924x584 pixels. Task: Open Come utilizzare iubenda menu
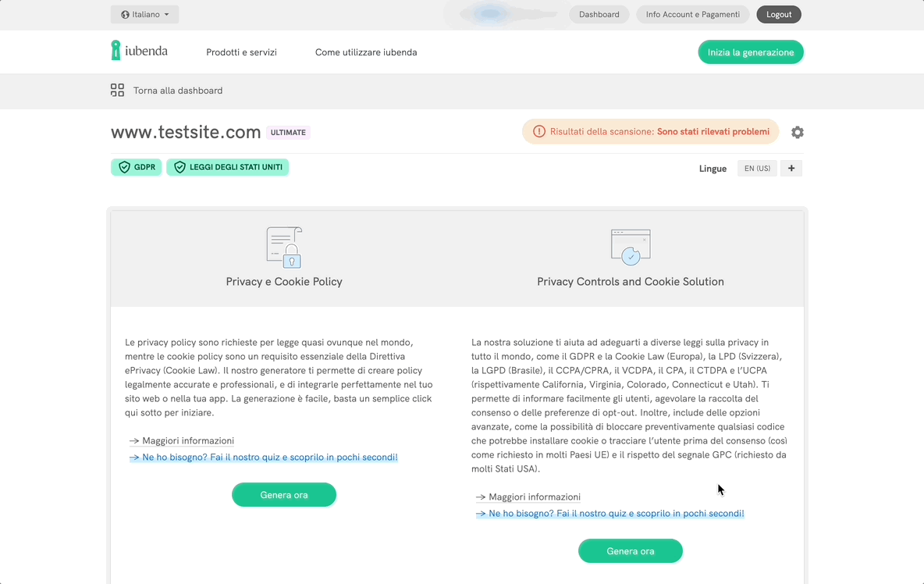point(366,52)
